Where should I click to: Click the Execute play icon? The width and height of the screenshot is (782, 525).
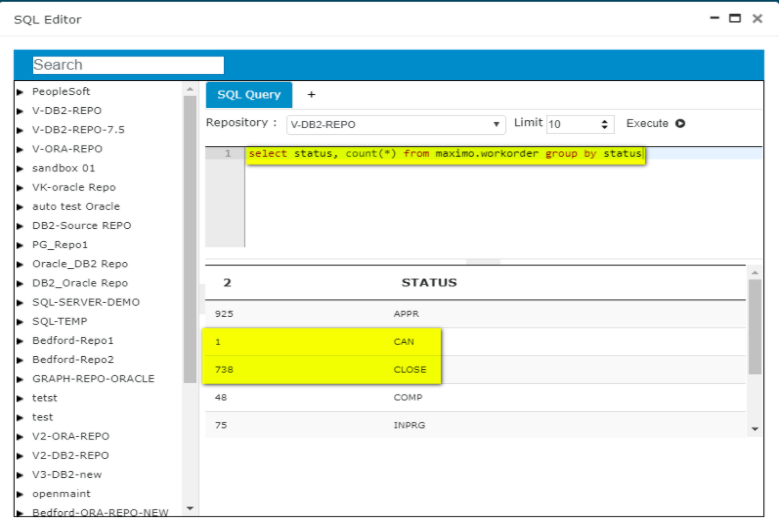click(680, 124)
